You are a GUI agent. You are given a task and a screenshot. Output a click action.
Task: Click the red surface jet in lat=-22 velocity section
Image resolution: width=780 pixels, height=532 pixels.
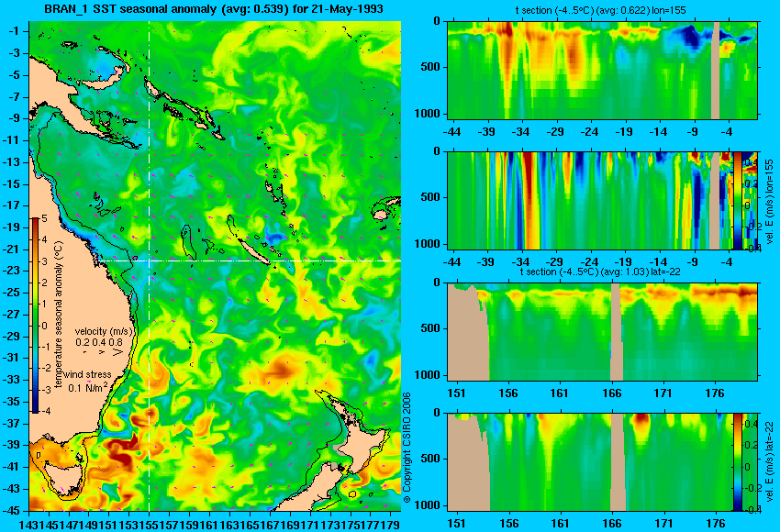tap(641, 423)
